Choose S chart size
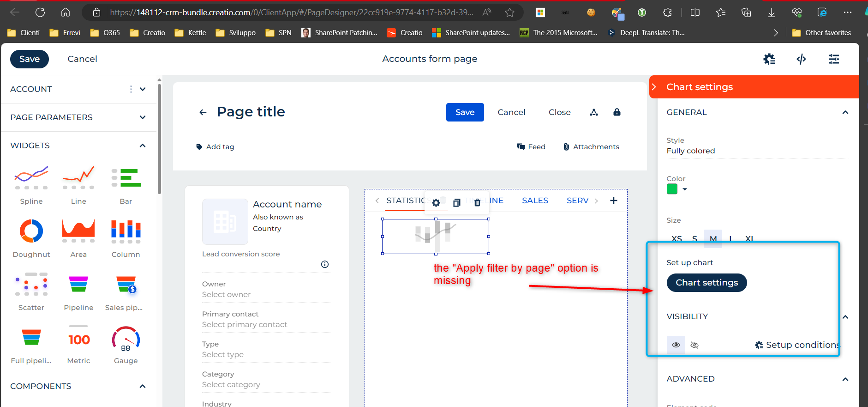The width and height of the screenshot is (868, 407). [x=695, y=239]
